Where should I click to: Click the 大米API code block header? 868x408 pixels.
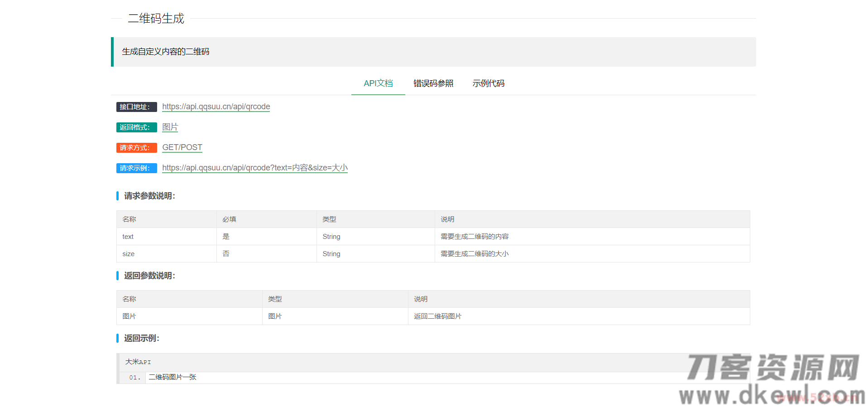pyautogui.click(x=137, y=362)
